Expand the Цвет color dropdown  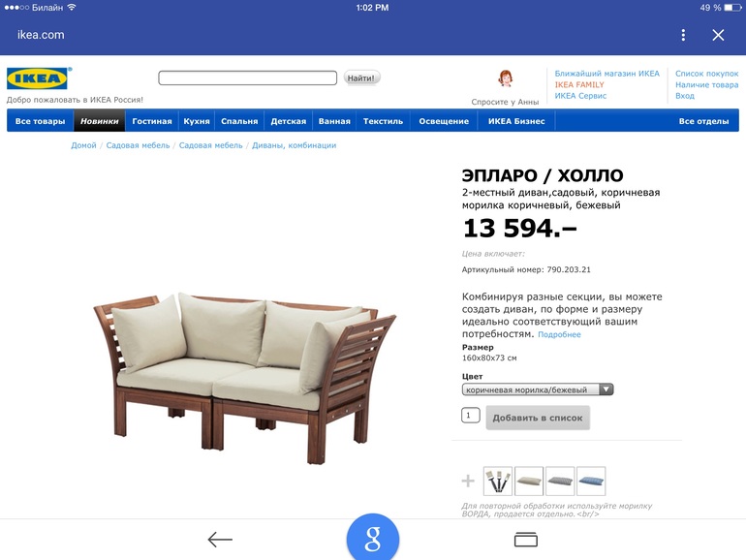(x=538, y=389)
